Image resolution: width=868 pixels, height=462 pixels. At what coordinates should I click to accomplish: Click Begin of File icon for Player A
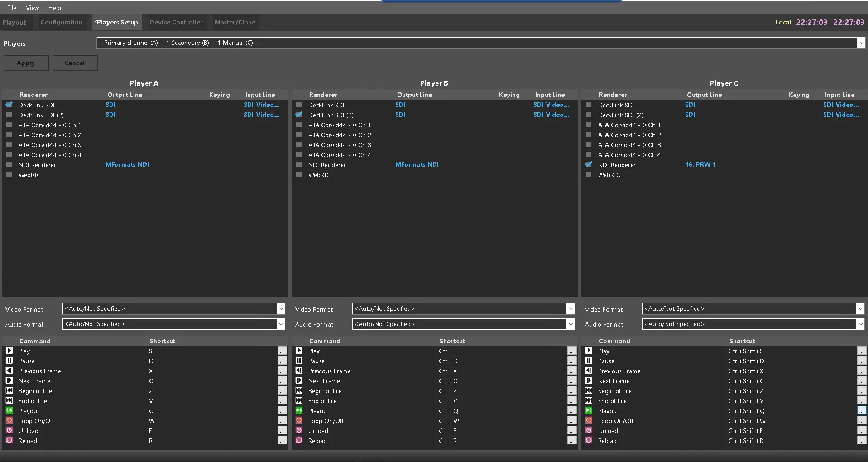point(9,390)
